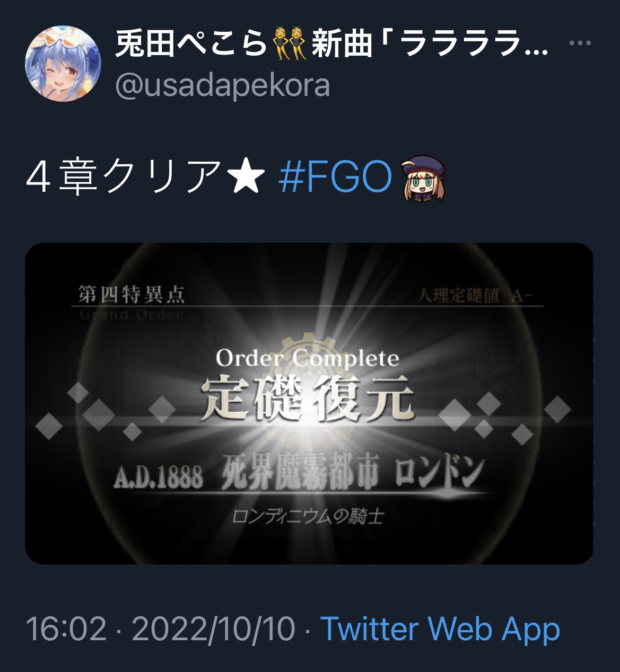
Task: Click the 4章クリア tweet text
Action: pyautogui.click(x=124, y=177)
